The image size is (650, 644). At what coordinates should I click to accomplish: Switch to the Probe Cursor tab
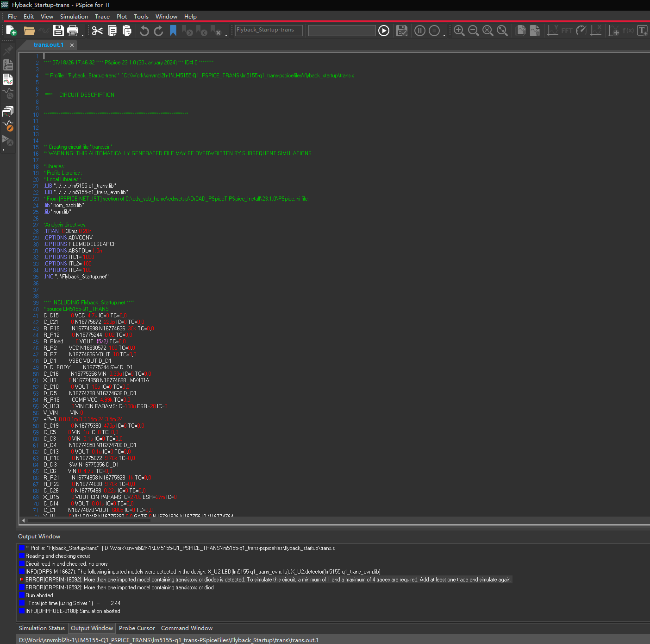[137, 628]
